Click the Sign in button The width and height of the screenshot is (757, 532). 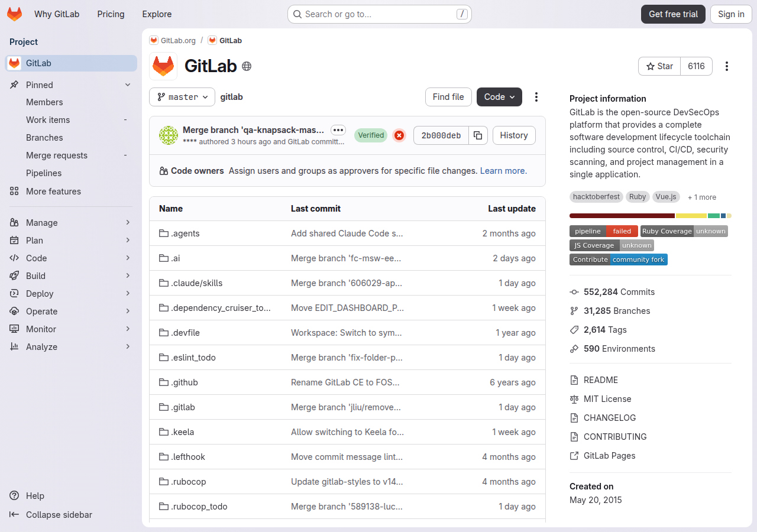(731, 14)
